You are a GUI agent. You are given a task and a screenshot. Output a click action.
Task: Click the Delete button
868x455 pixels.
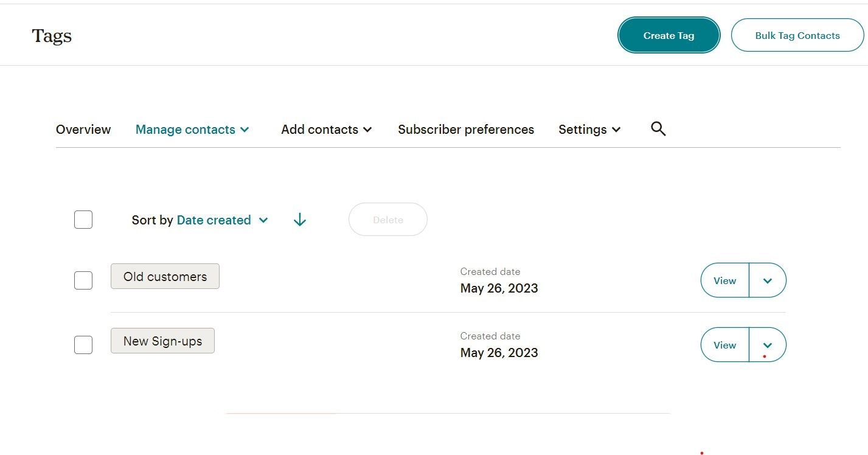click(388, 220)
